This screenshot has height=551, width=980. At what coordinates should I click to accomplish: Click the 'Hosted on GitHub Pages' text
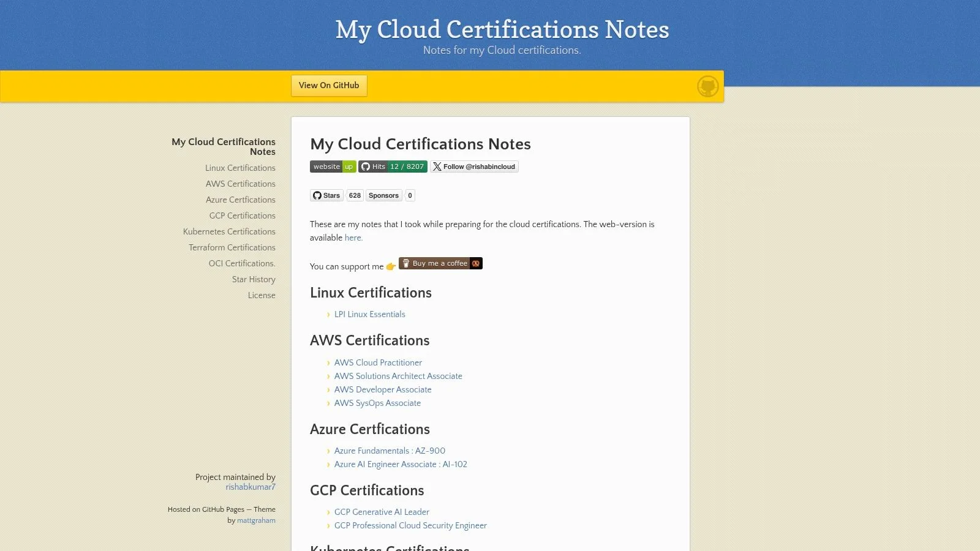coord(206,509)
